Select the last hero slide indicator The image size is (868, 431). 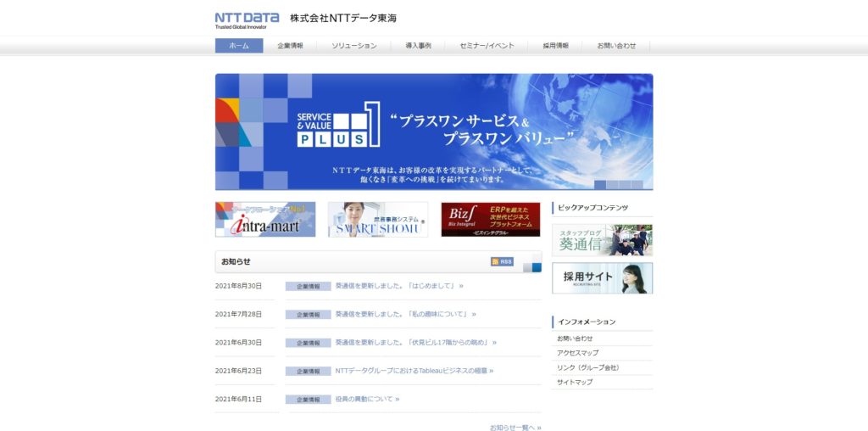click(637, 184)
